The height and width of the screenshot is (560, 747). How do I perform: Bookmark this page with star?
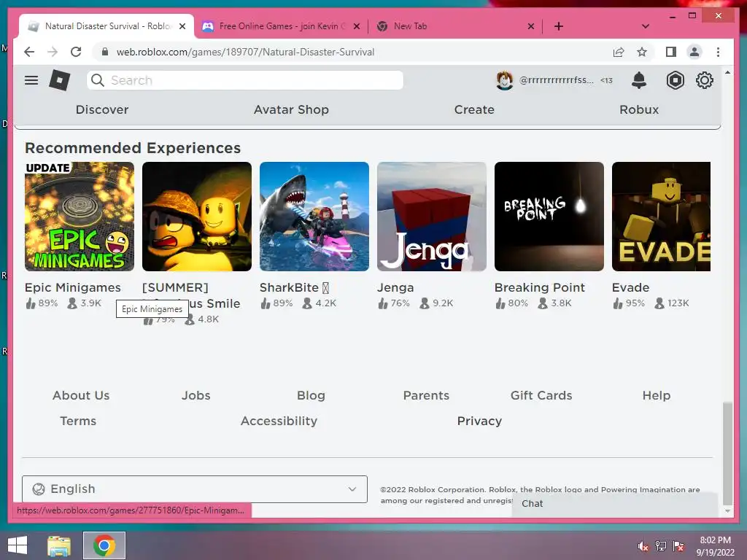[642, 52]
